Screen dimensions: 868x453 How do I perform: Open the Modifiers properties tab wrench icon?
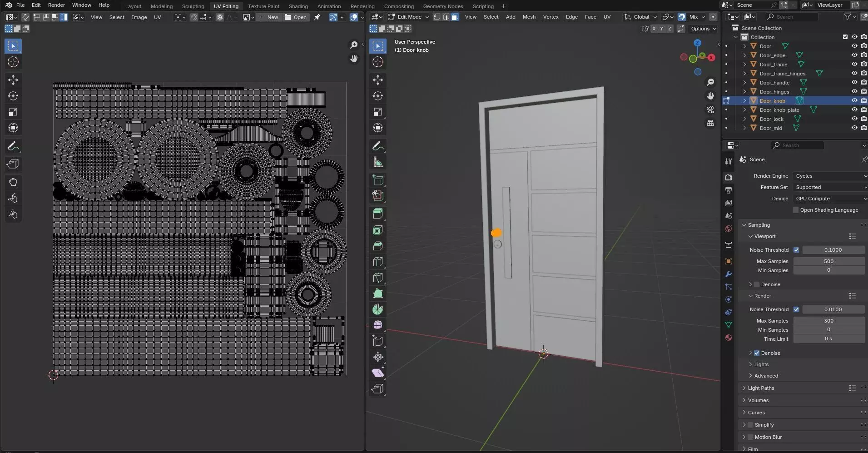point(729,274)
